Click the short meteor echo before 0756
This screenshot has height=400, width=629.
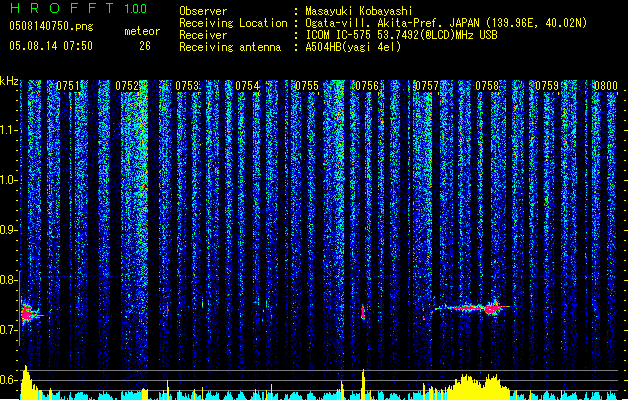(363, 312)
